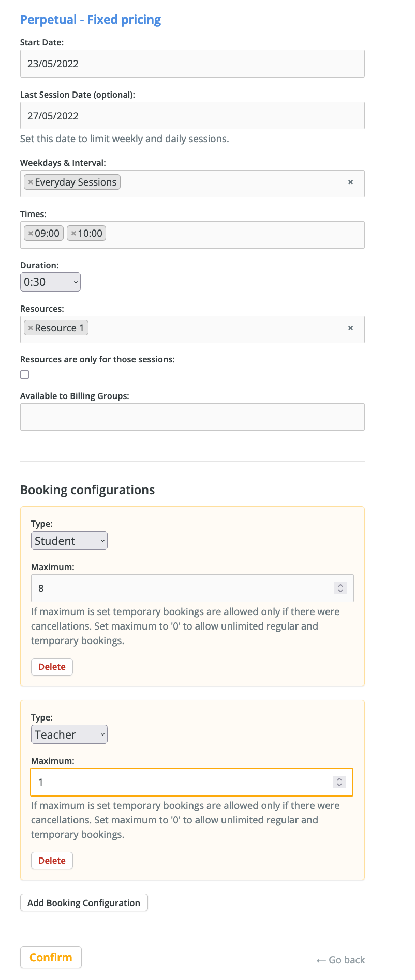Delete the Teacher booking configuration
Screen dimensions: 415x980
[x=52, y=860]
